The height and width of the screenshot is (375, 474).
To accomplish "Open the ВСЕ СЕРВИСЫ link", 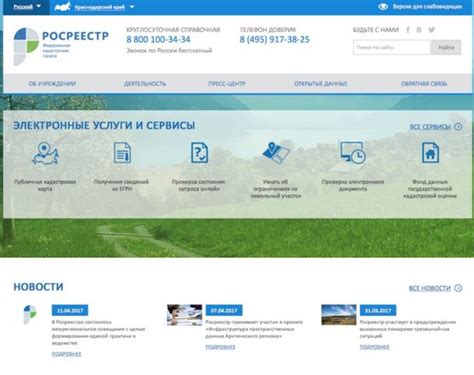I will point(430,127).
